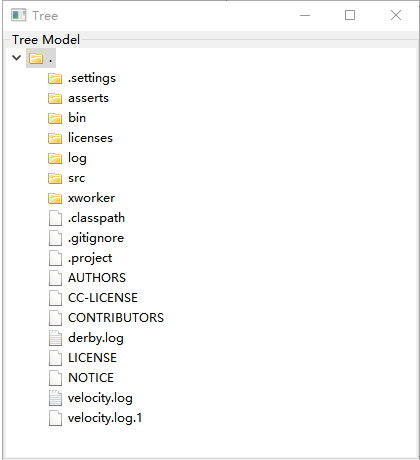
Task: Click the AUTHORS file icon
Action: click(55, 278)
